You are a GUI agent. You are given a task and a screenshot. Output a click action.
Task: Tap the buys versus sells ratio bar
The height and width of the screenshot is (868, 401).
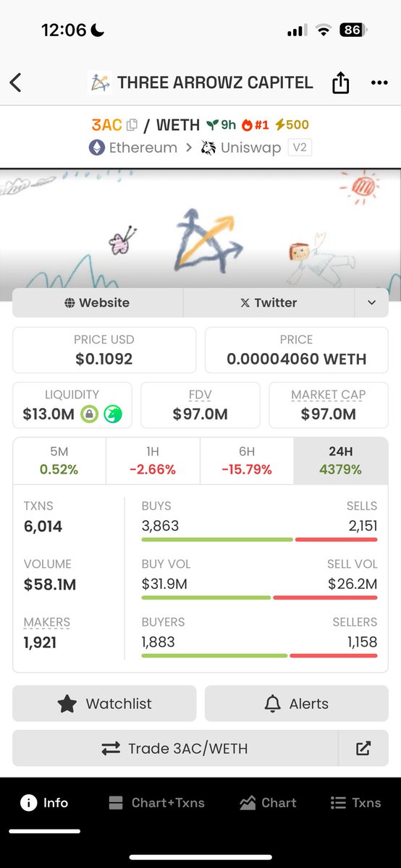coord(259,540)
